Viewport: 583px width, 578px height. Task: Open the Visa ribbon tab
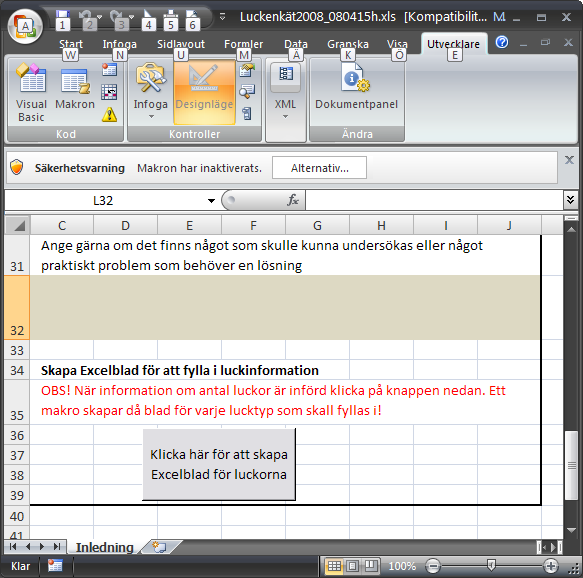397,44
